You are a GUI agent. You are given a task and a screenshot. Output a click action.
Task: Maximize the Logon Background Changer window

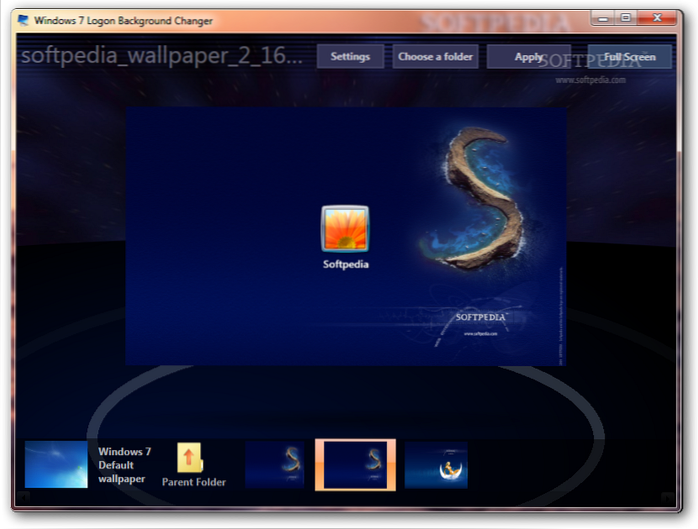coord(626,17)
